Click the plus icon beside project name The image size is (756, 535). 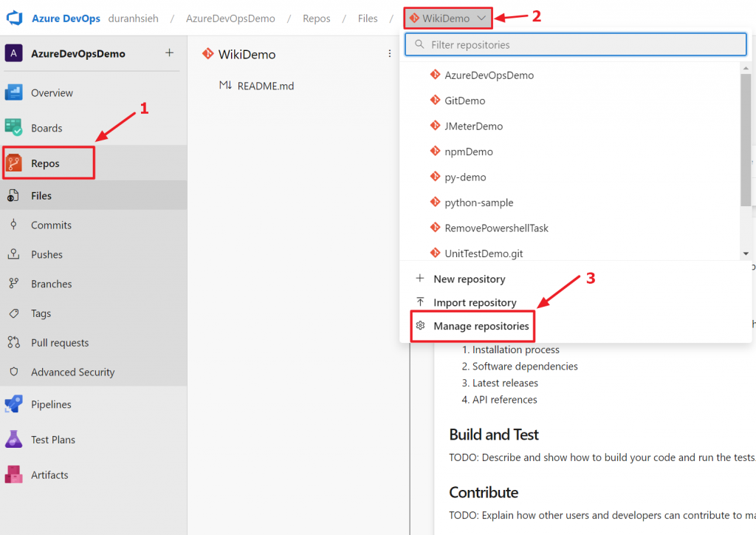(x=169, y=52)
